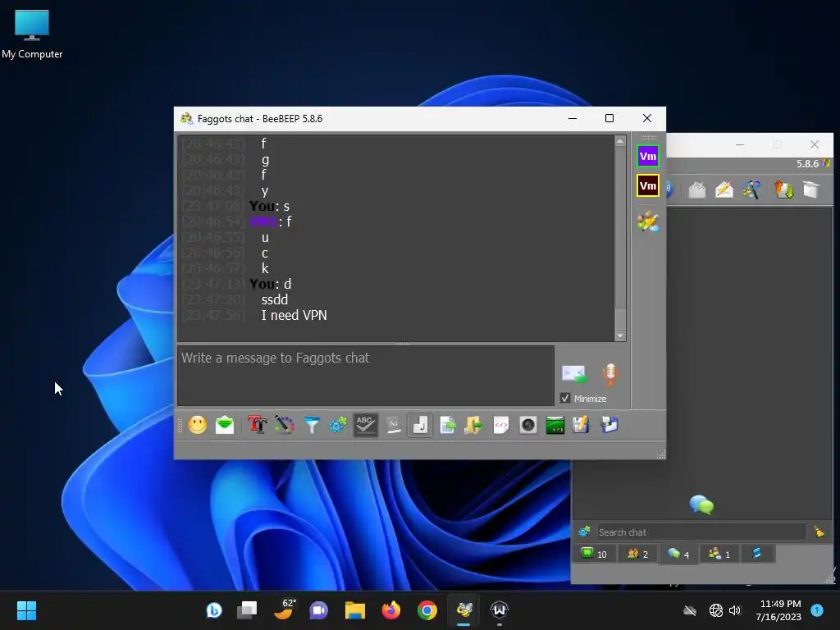Click the 'I need VPN' message text

294,315
